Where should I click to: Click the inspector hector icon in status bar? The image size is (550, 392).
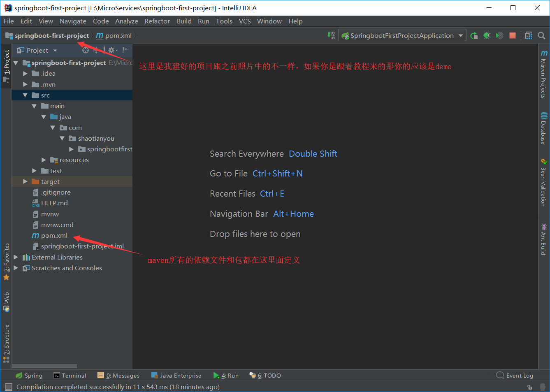pos(542,387)
